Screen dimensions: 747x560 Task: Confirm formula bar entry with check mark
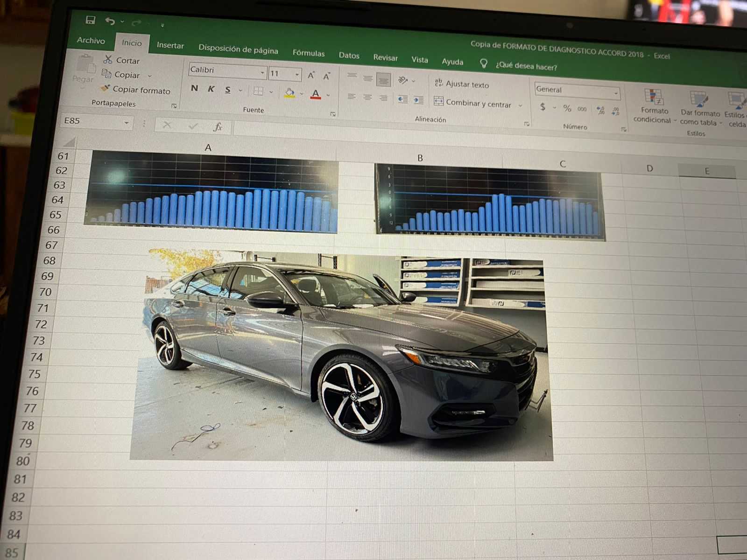(193, 126)
